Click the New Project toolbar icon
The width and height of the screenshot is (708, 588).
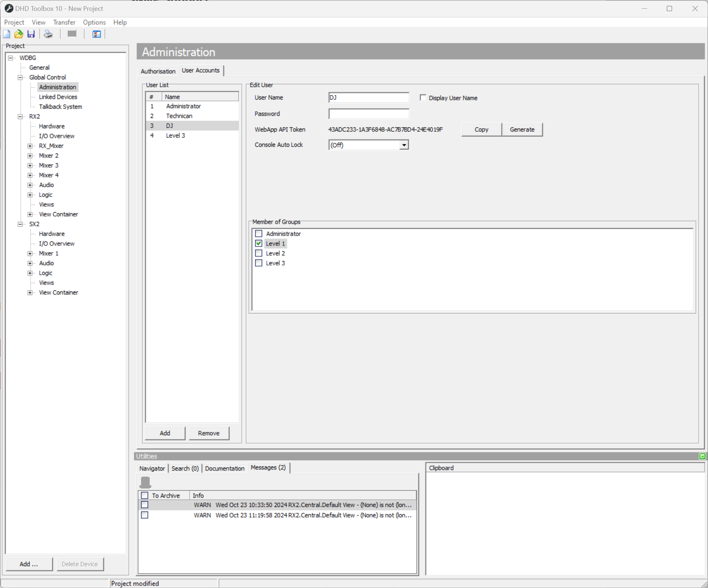7,34
